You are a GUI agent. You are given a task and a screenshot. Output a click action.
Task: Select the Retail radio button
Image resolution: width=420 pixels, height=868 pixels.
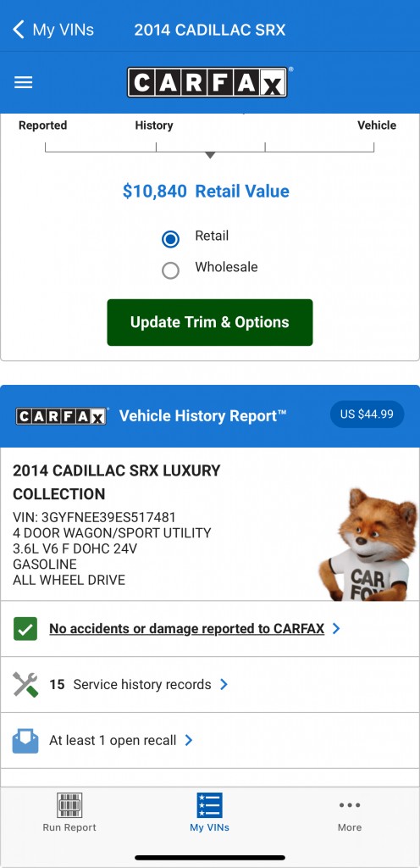coord(170,239)
